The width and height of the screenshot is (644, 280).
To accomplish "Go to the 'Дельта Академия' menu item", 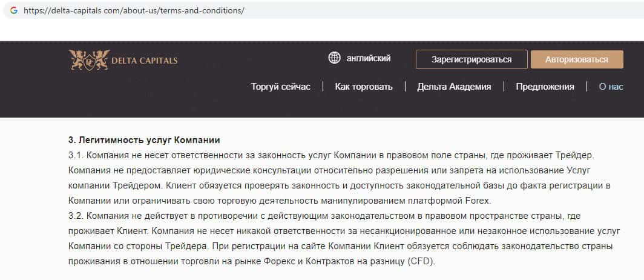I will coord(454,87).
